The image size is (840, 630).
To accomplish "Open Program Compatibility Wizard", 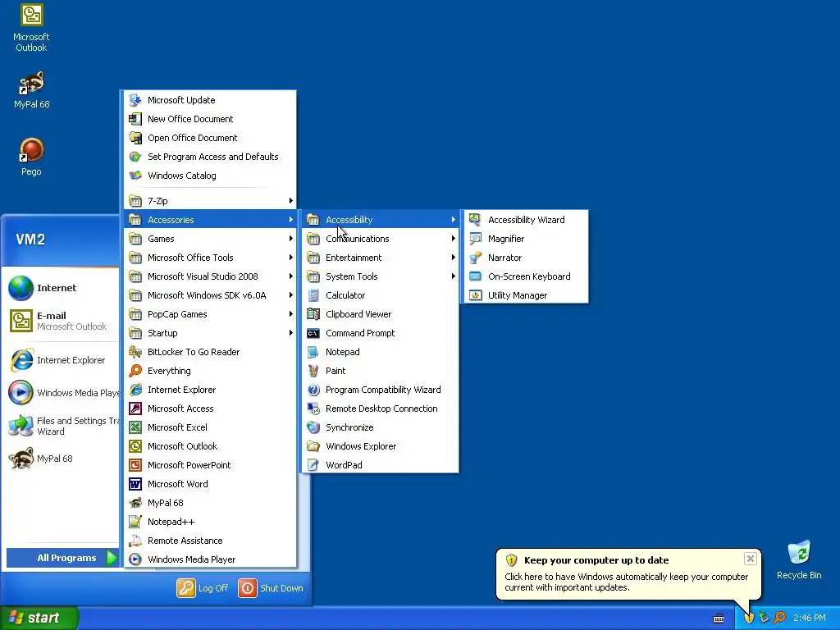I will (380, 390).
